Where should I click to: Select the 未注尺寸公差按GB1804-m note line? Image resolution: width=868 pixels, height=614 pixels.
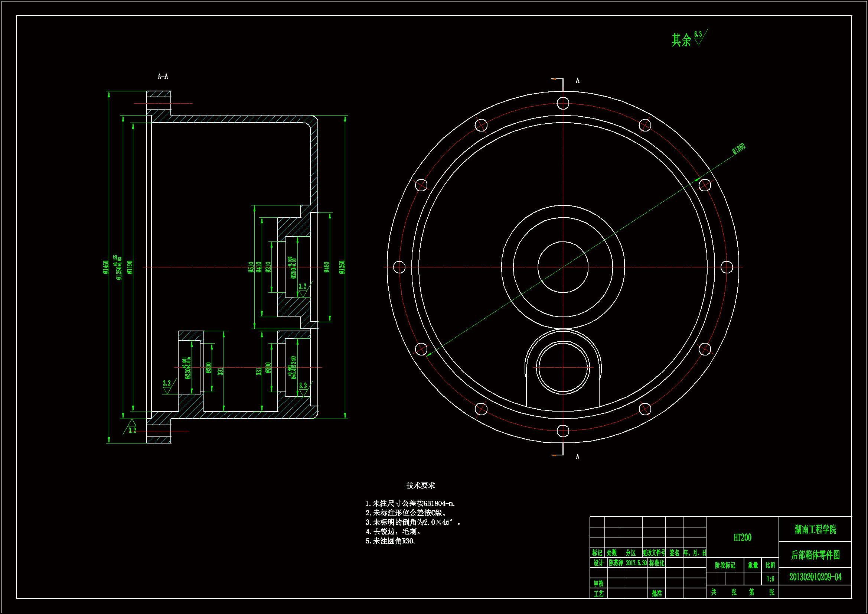point(410,504)
